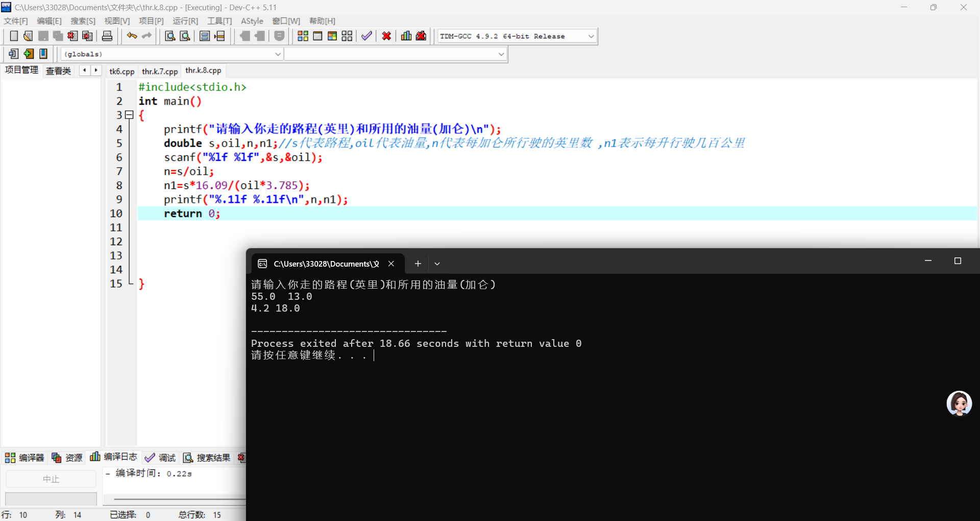This screenshot has width=980, height=521.
Task: Open the AStyle menu
Action: pos(252,21)
